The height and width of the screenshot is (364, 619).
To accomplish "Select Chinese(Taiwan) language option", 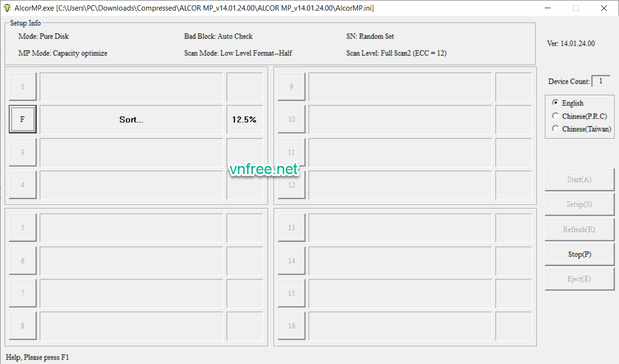I will [x=556, y=129].
